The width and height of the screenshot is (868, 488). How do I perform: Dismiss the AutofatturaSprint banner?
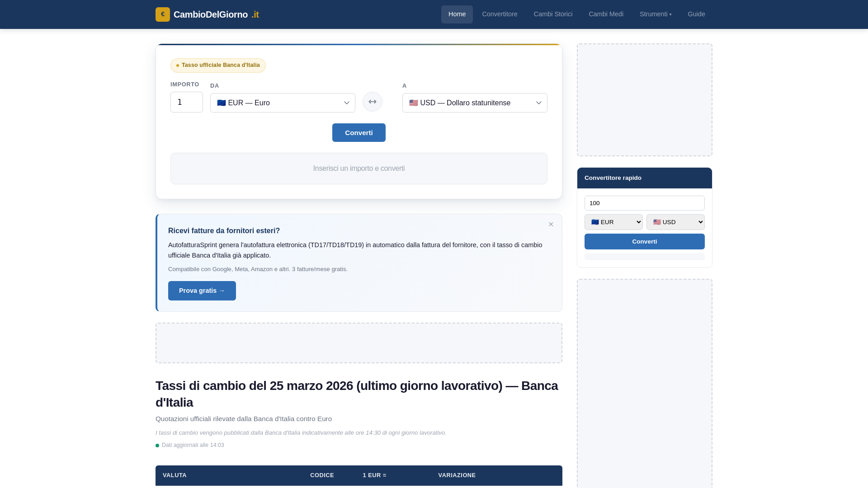pos(551,225)
